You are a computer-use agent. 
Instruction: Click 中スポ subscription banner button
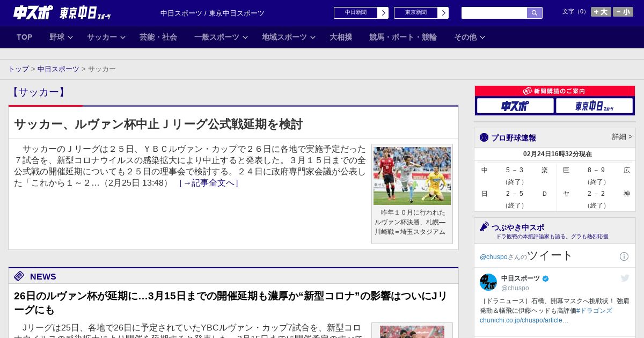coord(515,106)
